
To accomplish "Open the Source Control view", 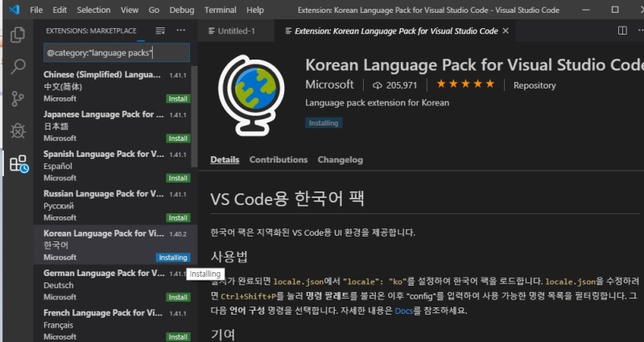I will tap(18, 99).
